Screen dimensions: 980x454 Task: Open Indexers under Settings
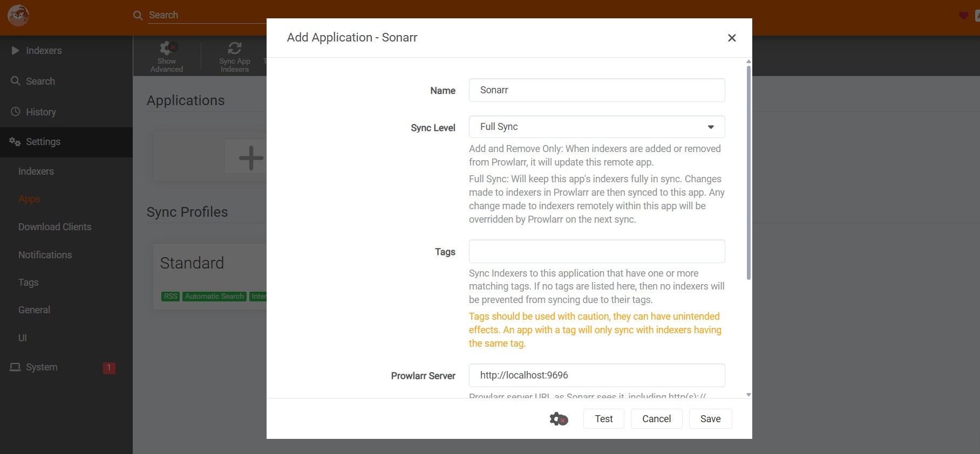coord(36,171)
